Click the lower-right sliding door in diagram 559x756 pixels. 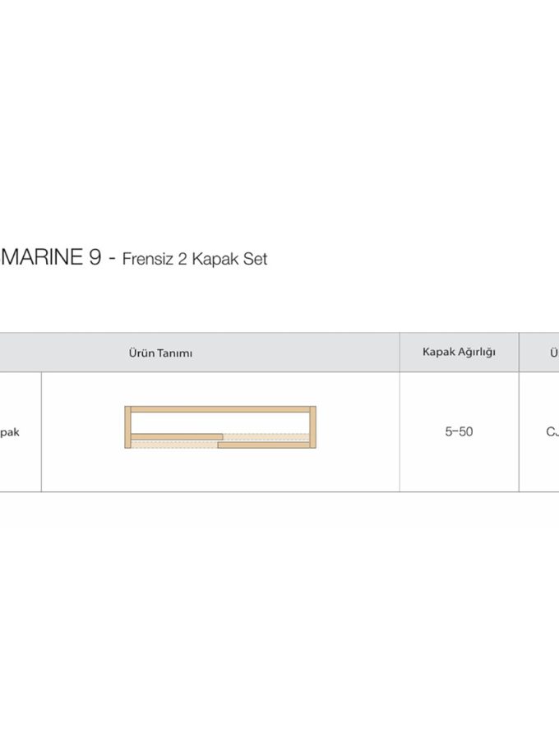(263, 445)
